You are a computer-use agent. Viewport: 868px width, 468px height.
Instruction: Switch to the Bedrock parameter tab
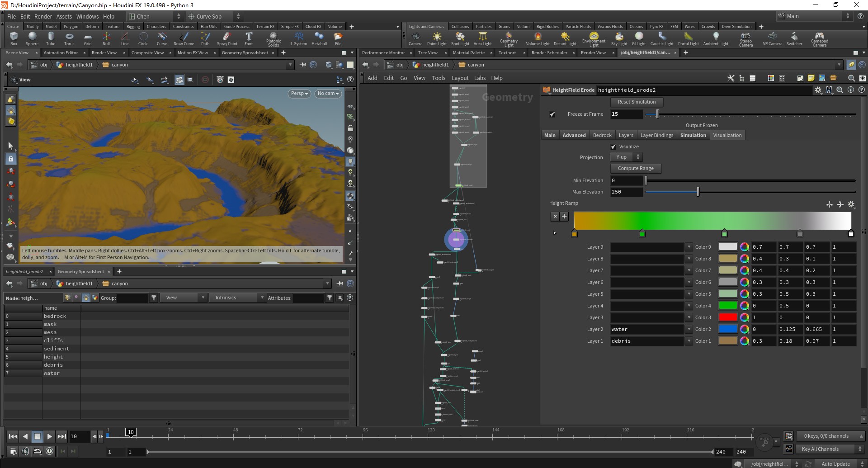pyautogui.click(x=602, y=135)
